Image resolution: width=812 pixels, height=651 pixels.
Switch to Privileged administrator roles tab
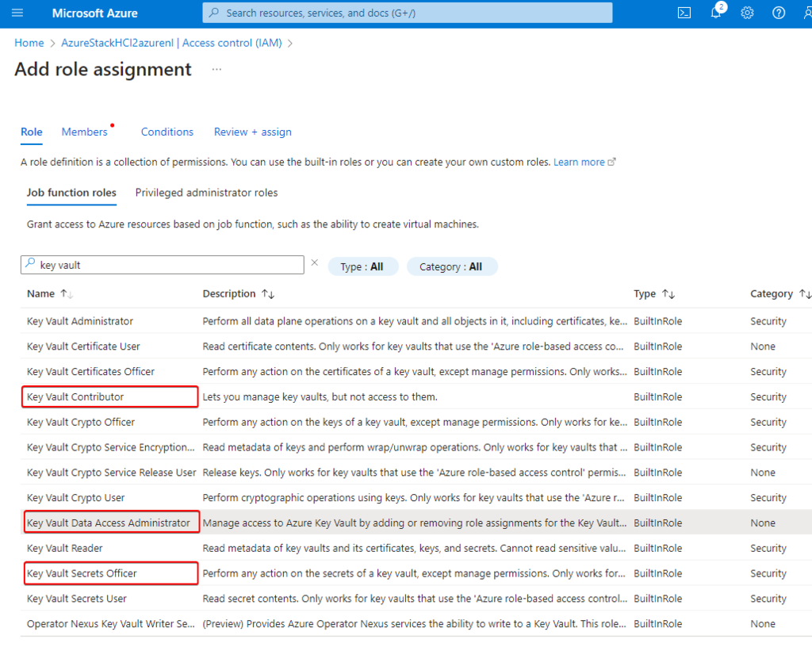pos(206,193)
